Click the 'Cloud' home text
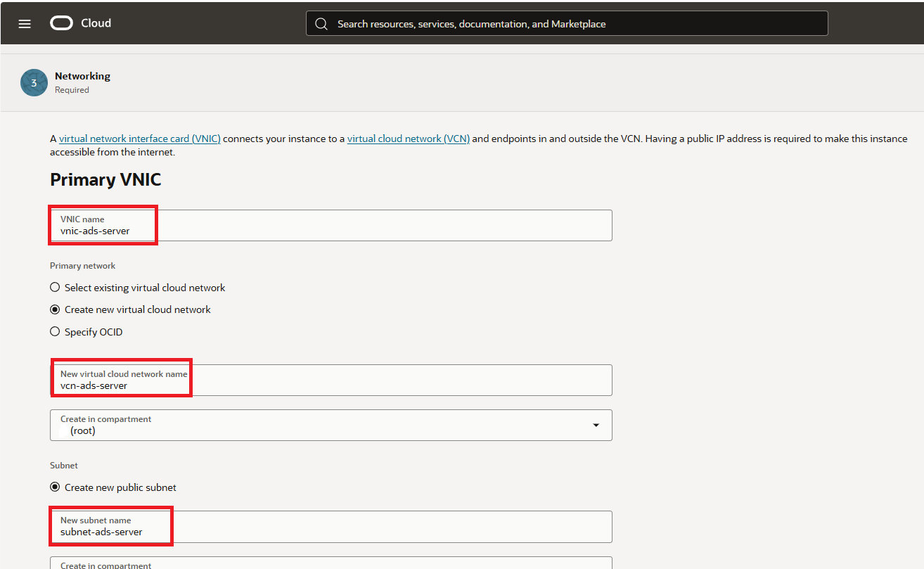Viewport: 924px width, 569px height. [x=96, y=23]
